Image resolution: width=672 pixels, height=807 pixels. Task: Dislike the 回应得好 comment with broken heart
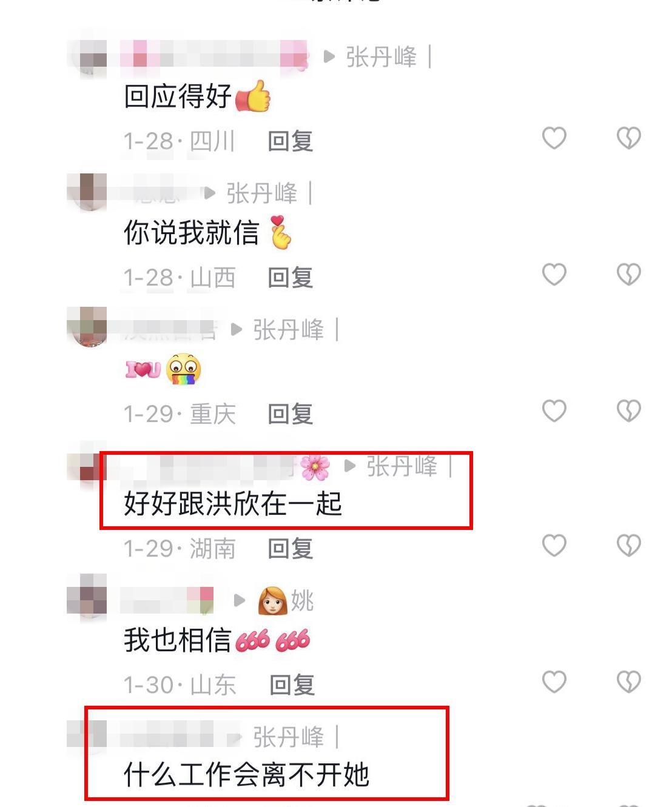[628, 138]
